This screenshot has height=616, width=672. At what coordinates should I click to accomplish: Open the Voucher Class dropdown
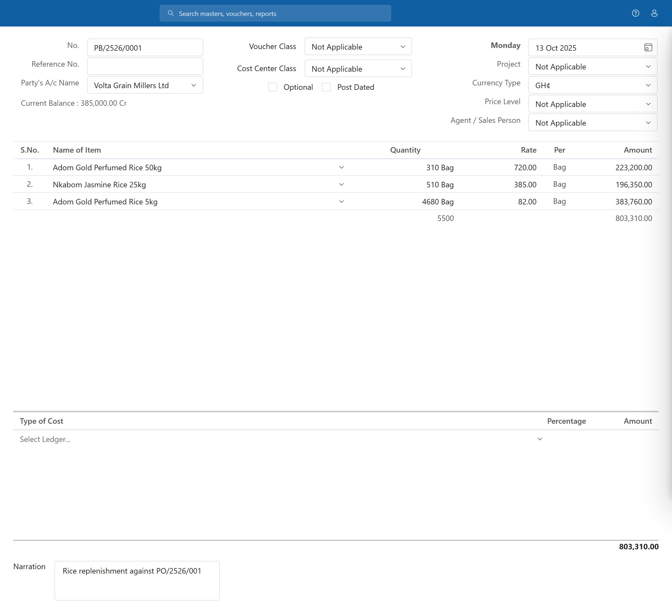tap(358, 47)
